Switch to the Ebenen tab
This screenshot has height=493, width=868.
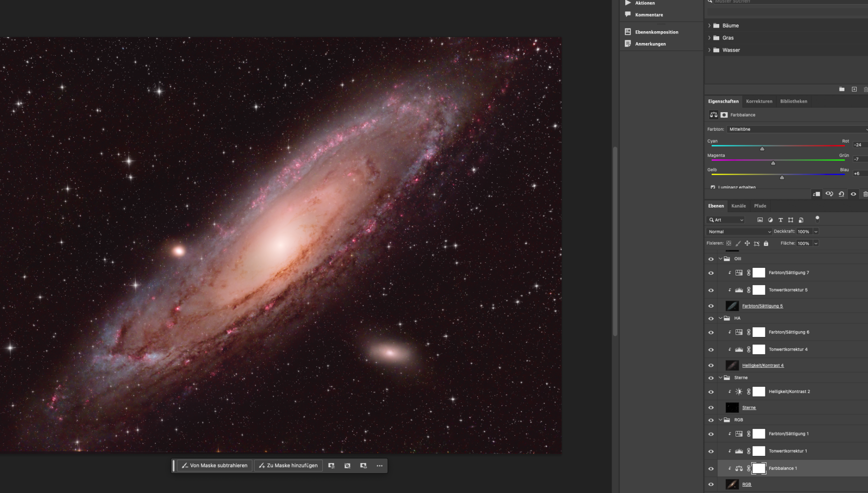[x=716, y=206]
